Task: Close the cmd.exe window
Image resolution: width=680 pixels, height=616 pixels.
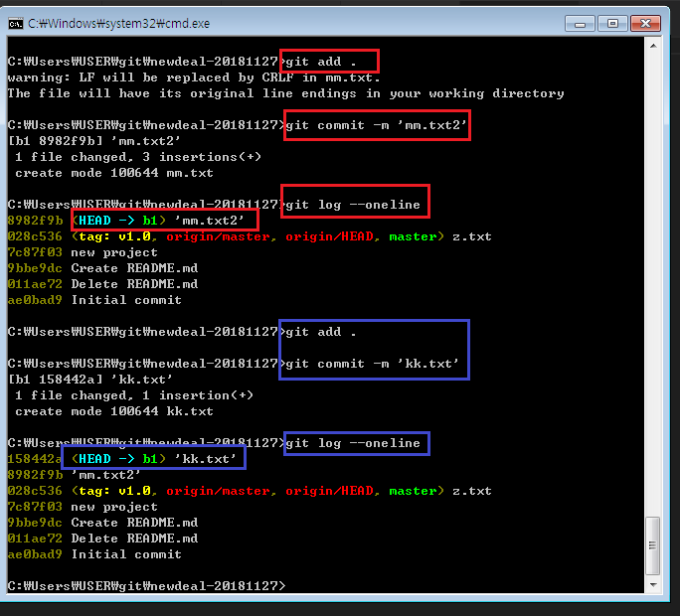Action: pos(645,24)
